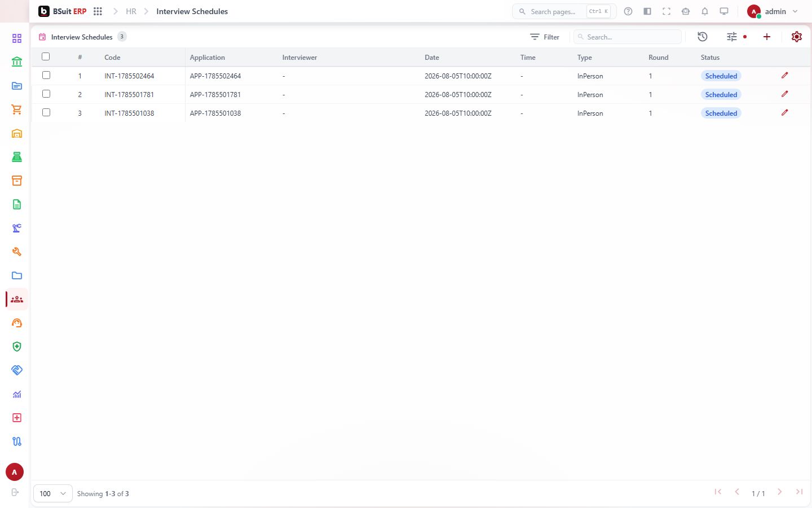
Task: Open the help question mark icon
Action: click(628, 11)
